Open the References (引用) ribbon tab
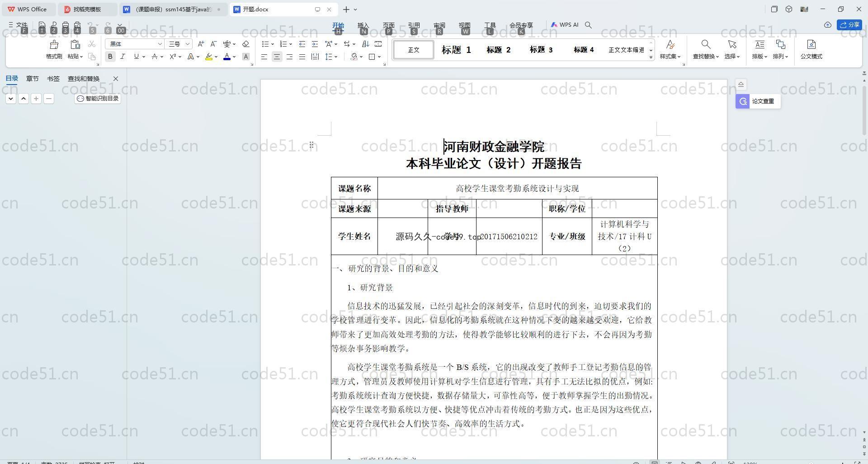This screenshot has height=464, width=868. [x=414, y=25]
